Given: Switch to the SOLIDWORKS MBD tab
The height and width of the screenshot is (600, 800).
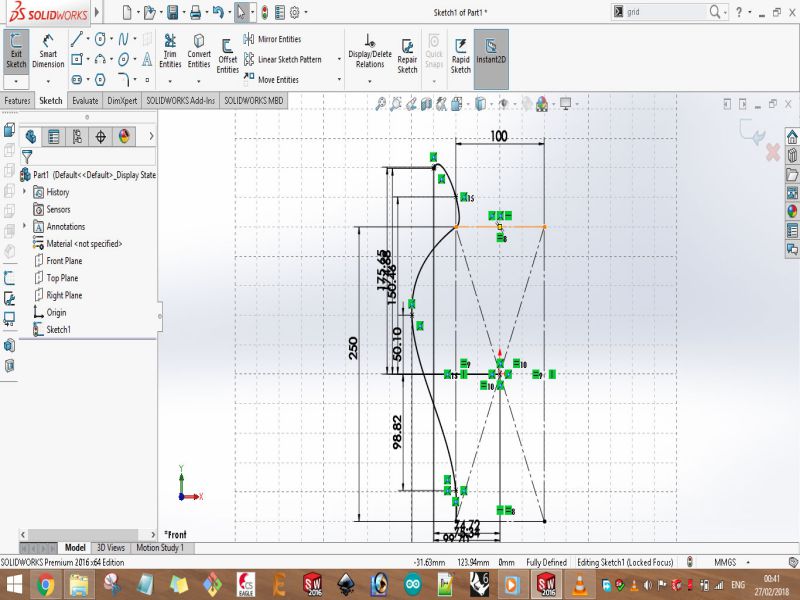Looking at the screenshot, I should [x=254, y=101].
